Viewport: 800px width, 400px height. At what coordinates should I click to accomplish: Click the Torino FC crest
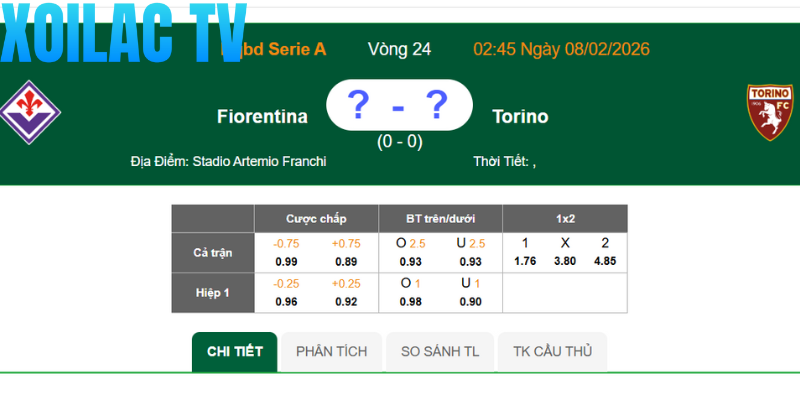[770, 111]
